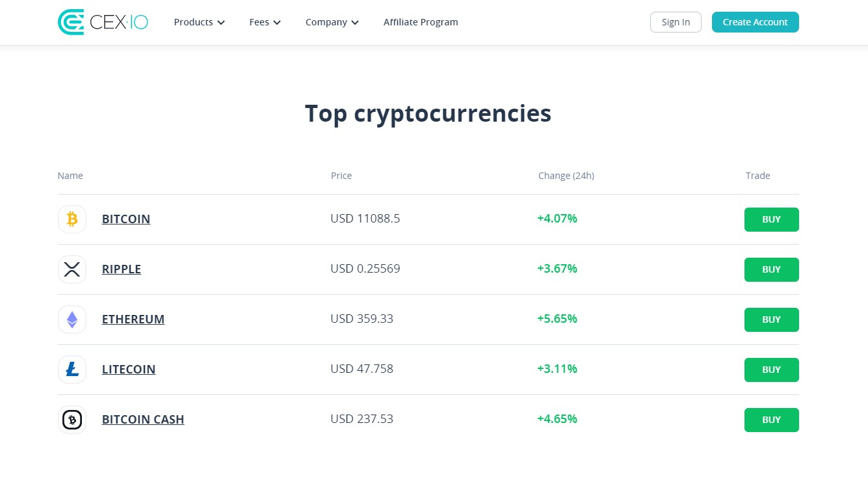The image size is (868, 490).
Task: Click the Litecoin icon
Action: point(72,370)
